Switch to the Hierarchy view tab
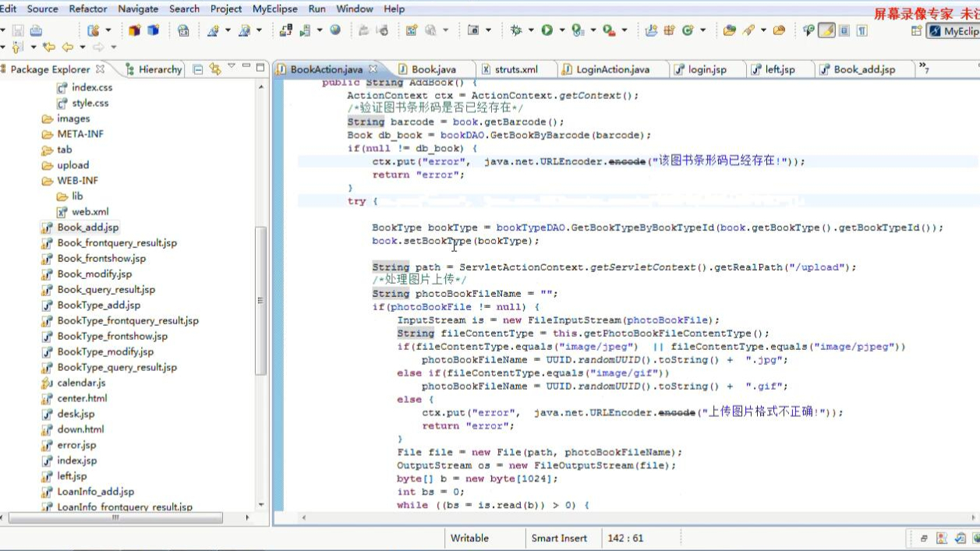Viewport: 980px width, 551px height. (154, 69)
